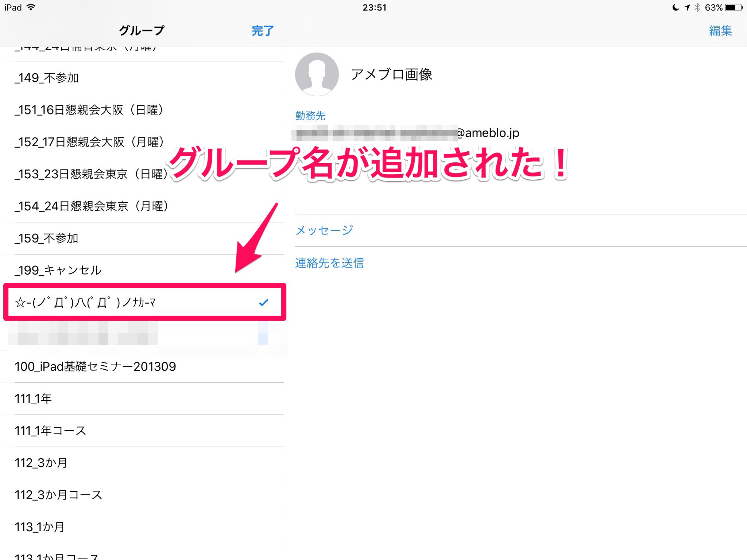Tap the Wi-Fi status icon

point(31,7)
